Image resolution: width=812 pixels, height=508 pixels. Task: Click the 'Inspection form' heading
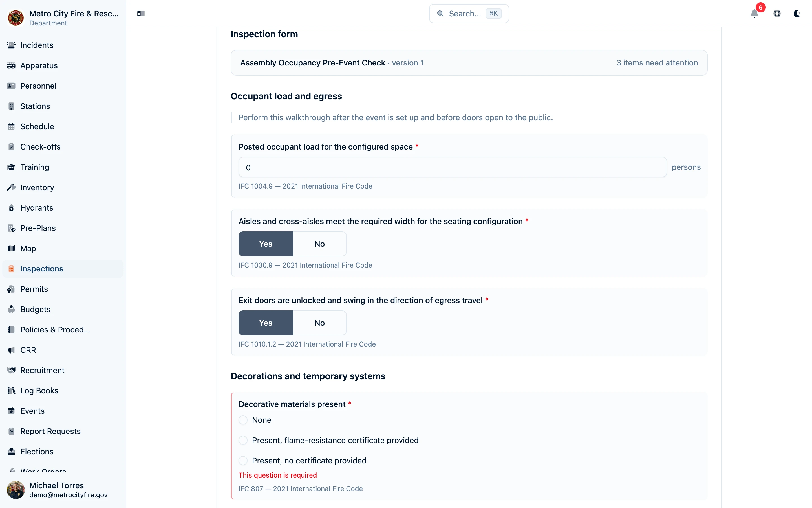point(264,34)
